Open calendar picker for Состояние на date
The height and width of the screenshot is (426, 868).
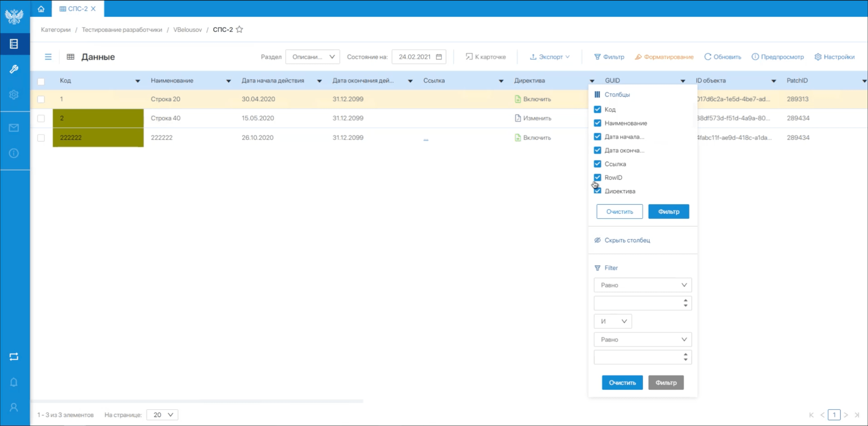(x=439, y=57)
